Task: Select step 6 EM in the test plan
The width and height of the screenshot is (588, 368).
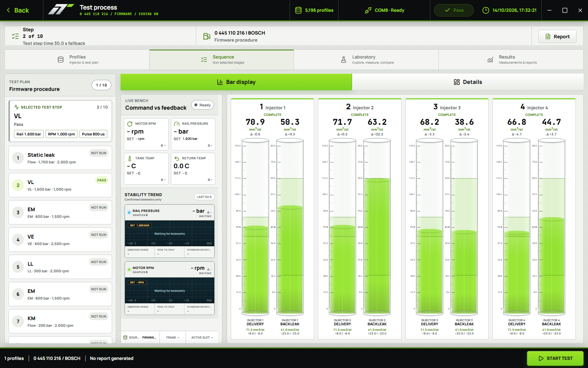Action: tap(60, 294)
